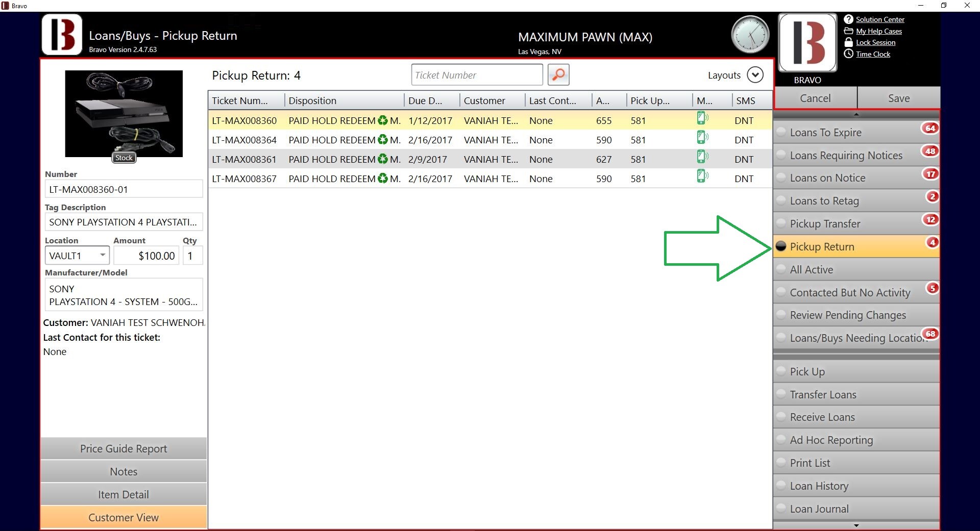Screen dimensions: 980x531
Task: Click the Qty field
Action: [x=193, y=255]
